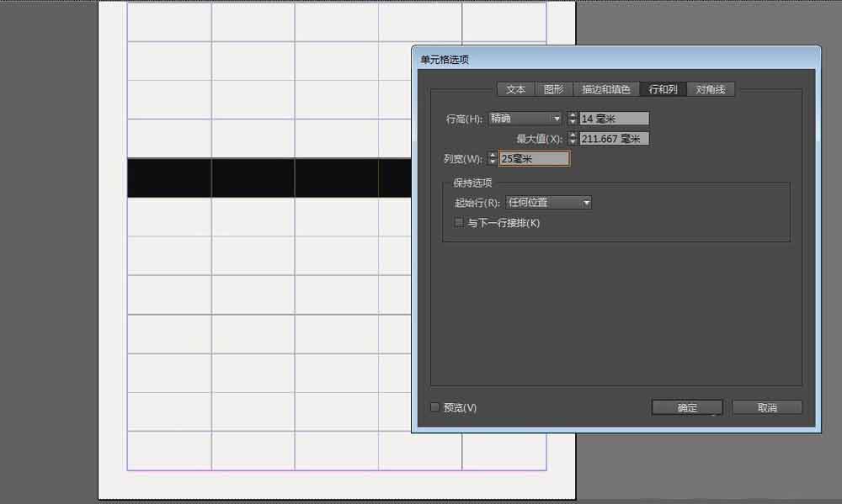Open the 描边和填色 tab
The width and height of the screenshot is (842, 504).
pos(606,90)
